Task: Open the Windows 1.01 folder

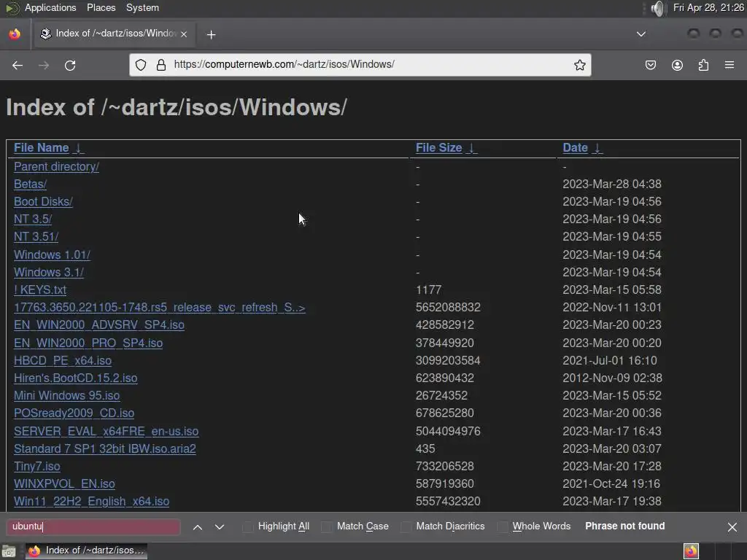Action: pos(52,254)
